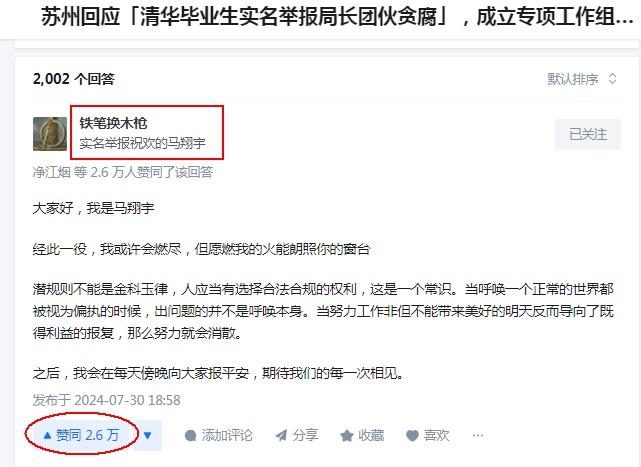641x467 pixels.
Task: Open 铁笔换木枪 author profile link
Action: tap(113, 123)
